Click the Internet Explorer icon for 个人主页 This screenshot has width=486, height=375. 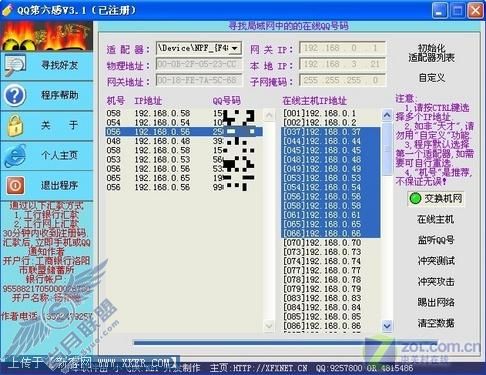coord(15,155)
